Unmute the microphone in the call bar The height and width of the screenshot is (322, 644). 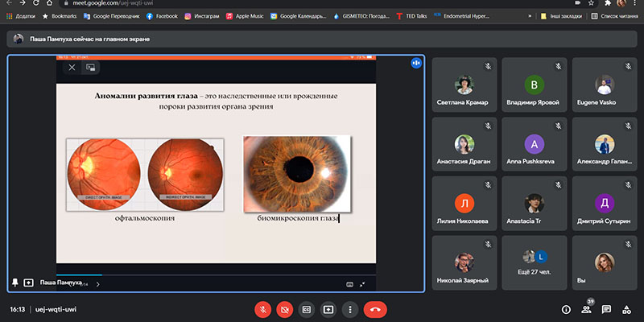(x=262, y=309)
